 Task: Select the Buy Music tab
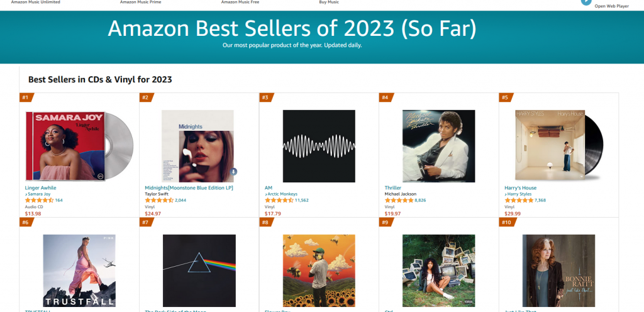[x=329, y=3]
